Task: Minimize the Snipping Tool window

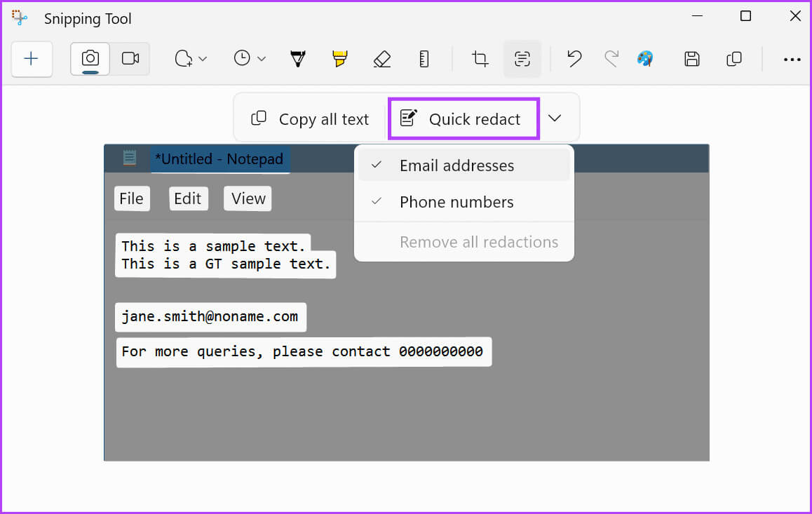Action: click(697, 16)
